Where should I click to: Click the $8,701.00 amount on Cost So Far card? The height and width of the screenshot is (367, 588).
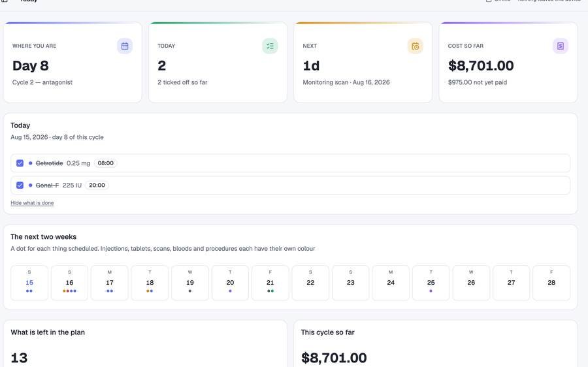tap(481, 65)
